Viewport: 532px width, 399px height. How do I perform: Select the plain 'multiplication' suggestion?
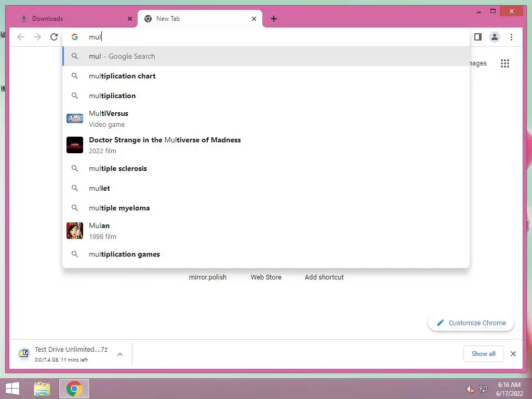click(x=267, y=96)
